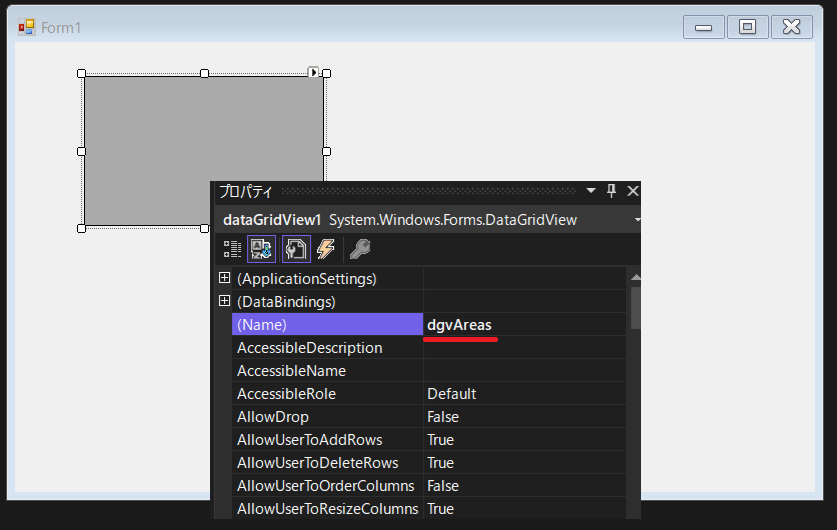837x530 pixels.
Task: Click the Property Pages wrench icon
Action: (x=360, y=249)
